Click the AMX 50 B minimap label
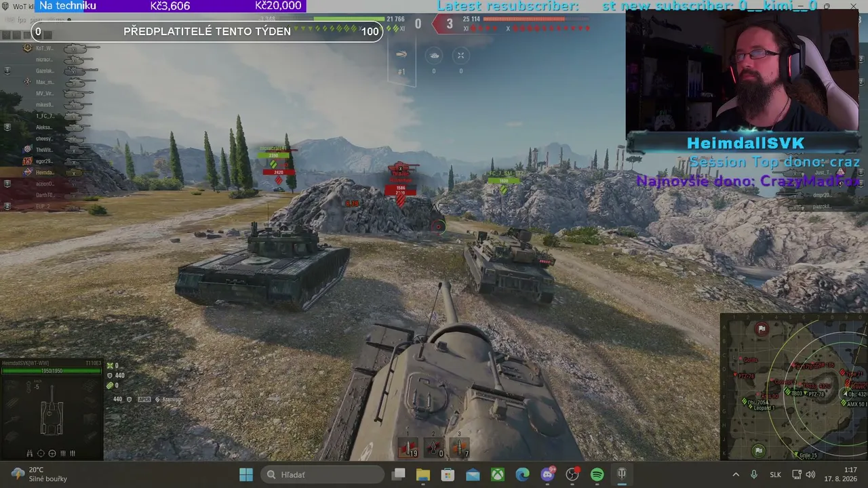Screen dimensions: 868x488 [856, 404]
